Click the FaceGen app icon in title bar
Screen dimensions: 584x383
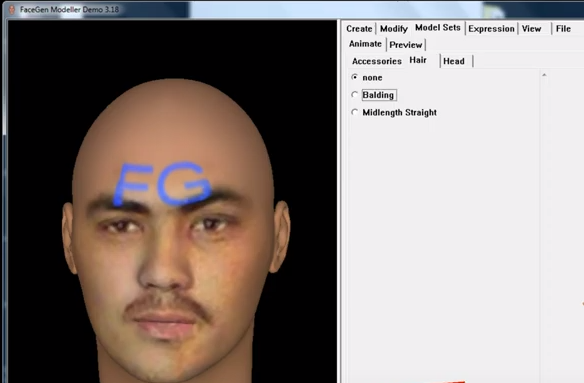(x=12, y=9)
